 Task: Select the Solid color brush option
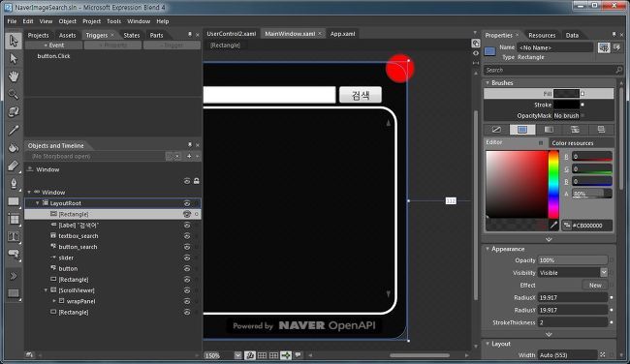(x=522, y=129)
